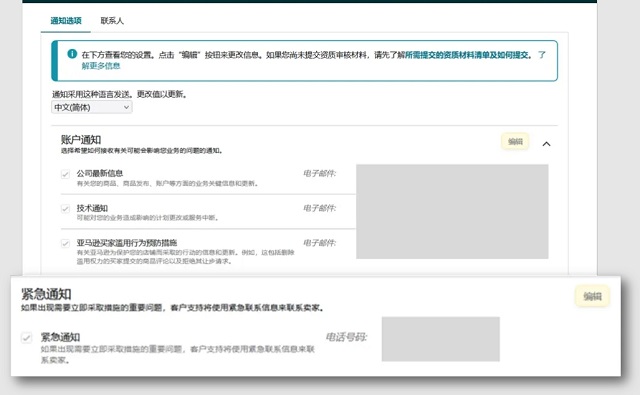Toggle the 紧急通知 checkbox
This screenshot has height=395, width=640.
27,338
